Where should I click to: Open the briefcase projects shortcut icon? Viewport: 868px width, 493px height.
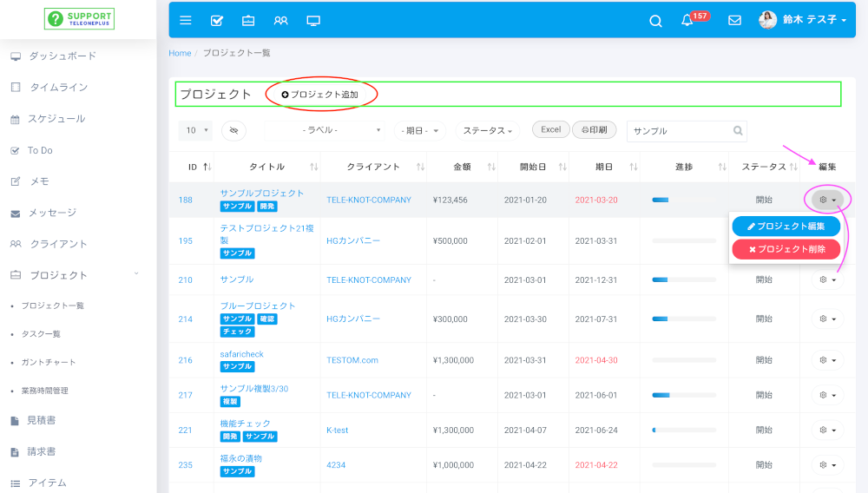tap(248, 21)
